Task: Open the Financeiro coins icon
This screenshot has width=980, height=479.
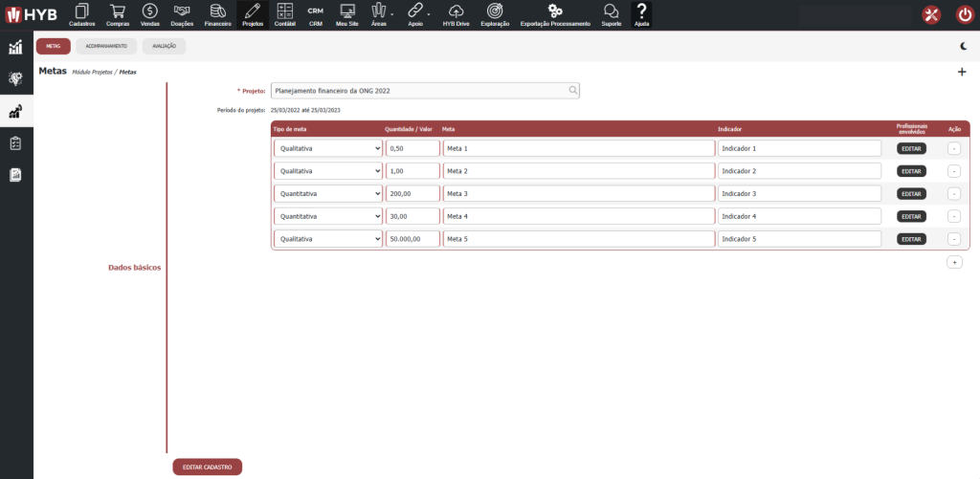Action: pos(218,13)
